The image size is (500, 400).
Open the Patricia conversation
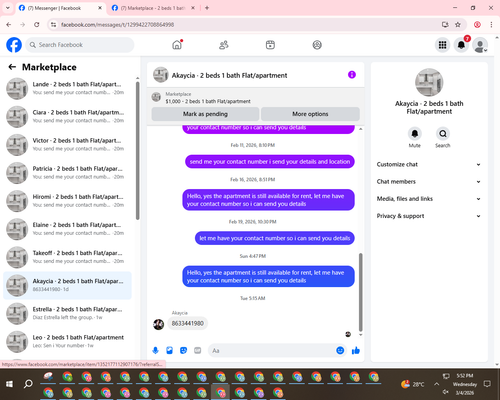pos(67,173)
